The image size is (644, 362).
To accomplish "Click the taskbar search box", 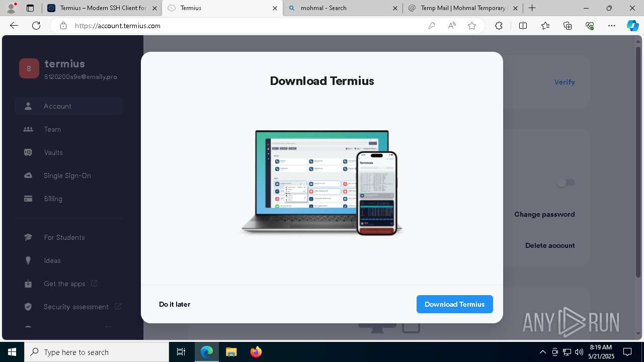I will click(x=97, y=352).
